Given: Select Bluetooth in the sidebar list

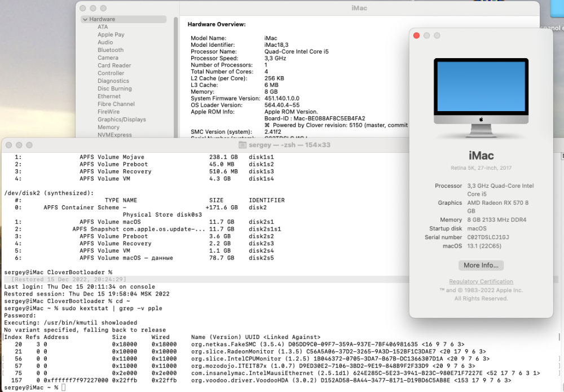Looking at the screenshot, I should click(x=111, y=50).
